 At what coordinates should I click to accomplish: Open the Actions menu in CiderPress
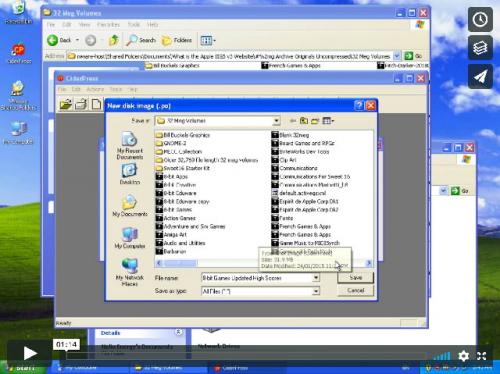95,89
